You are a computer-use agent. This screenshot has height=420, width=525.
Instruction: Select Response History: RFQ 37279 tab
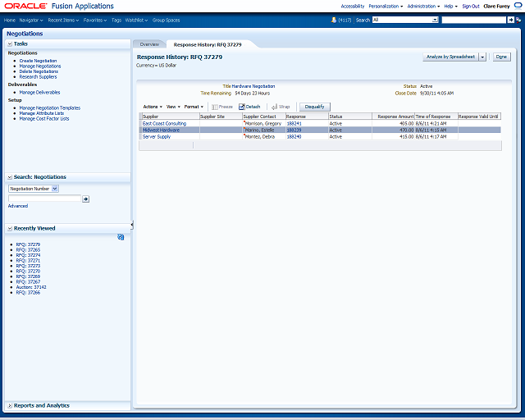(x=208, y=44)
